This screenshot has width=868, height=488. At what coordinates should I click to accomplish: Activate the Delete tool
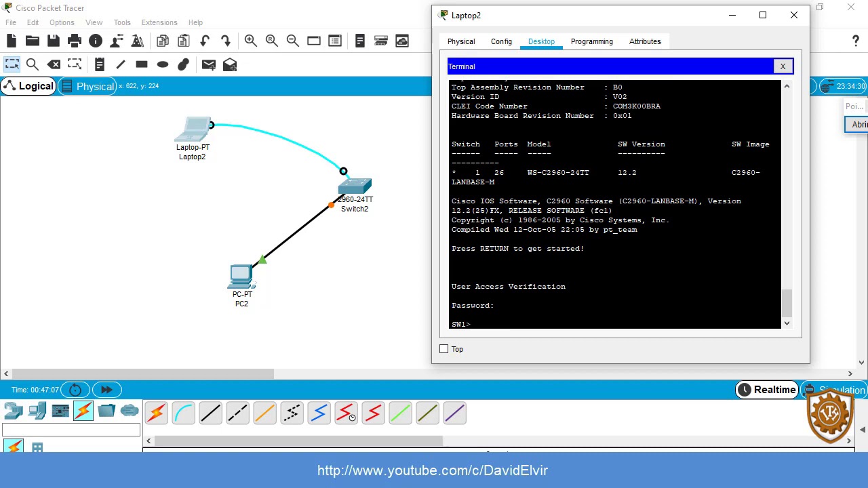pyautogui.click(x=54, y=64)
